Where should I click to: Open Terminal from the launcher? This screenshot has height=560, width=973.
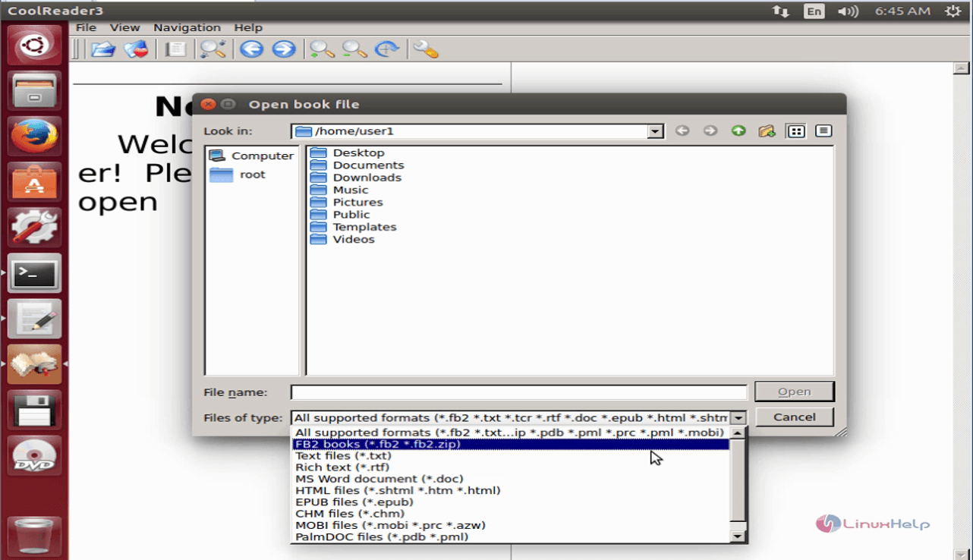pos(34,274)
